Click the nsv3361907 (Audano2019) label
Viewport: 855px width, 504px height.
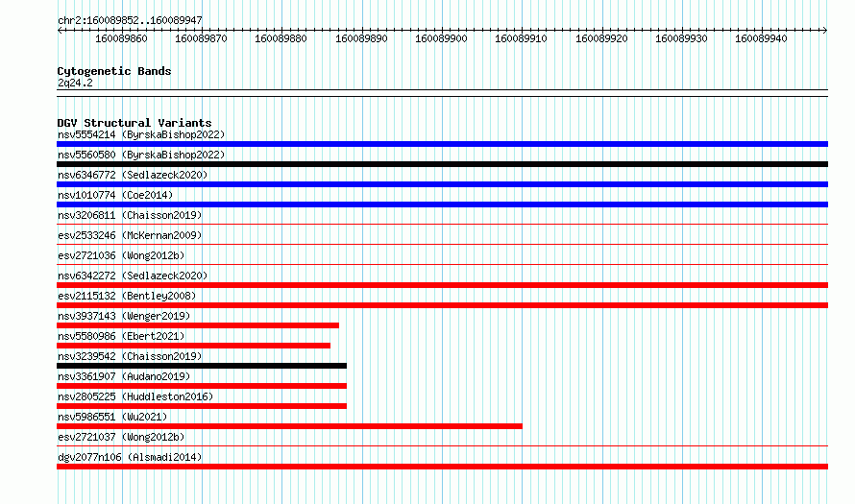[124, 376]
